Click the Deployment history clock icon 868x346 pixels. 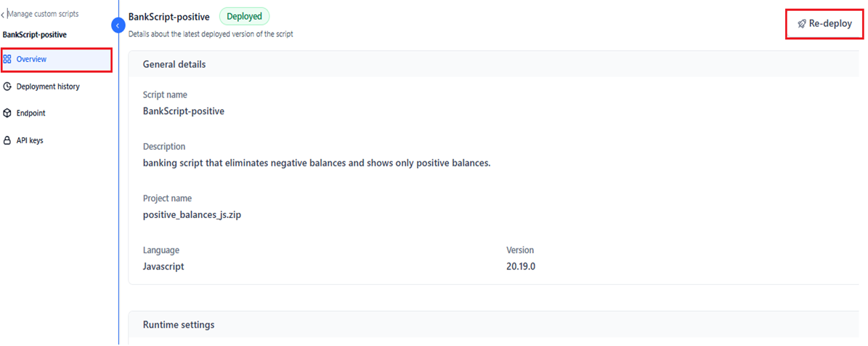[x=7, y=86]
